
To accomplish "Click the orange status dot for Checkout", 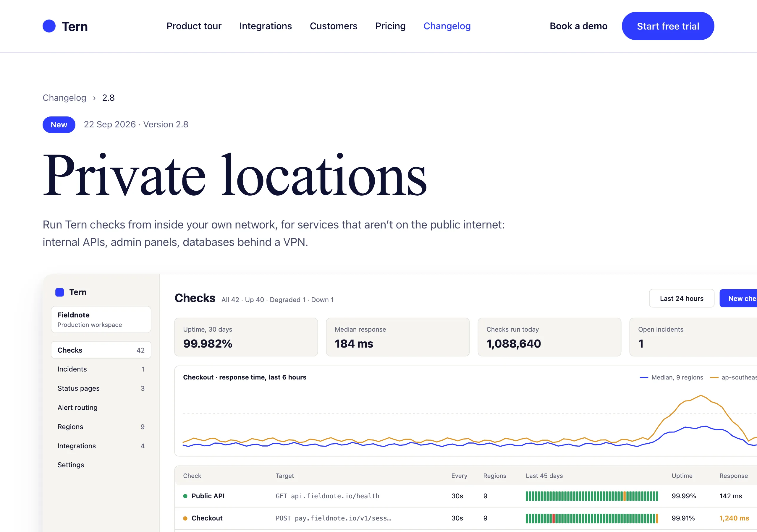I will [x=185, y=518].
